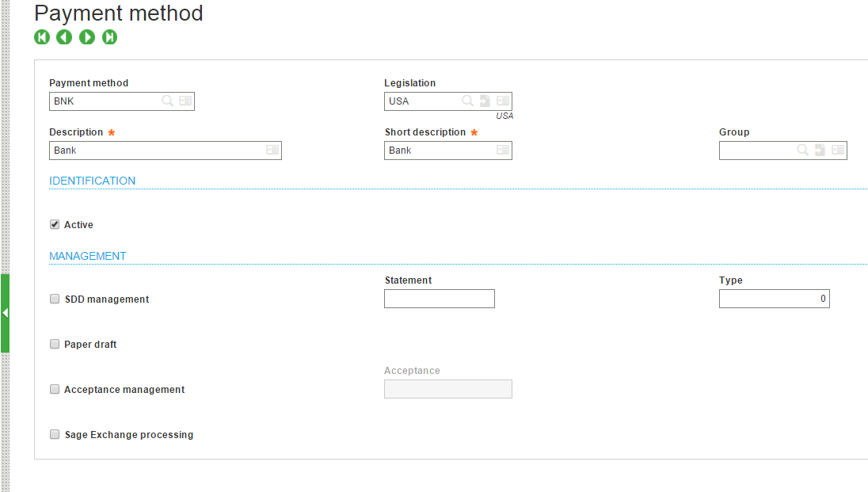Go to the previous payment method record
The height and width of the screenshot is (492, 868).
point(64,37)
